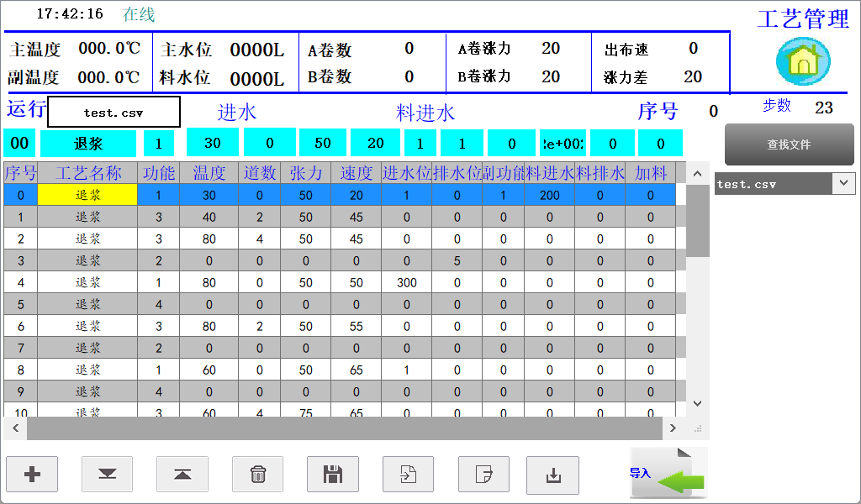Select the yellow 退浆 cell in row 0
Screen dimensions: 861x504
(x=88, y=195)
